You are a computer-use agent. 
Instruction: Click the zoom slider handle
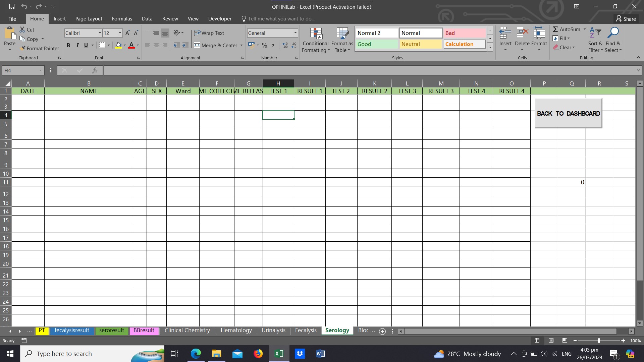[x=599, y=341]
